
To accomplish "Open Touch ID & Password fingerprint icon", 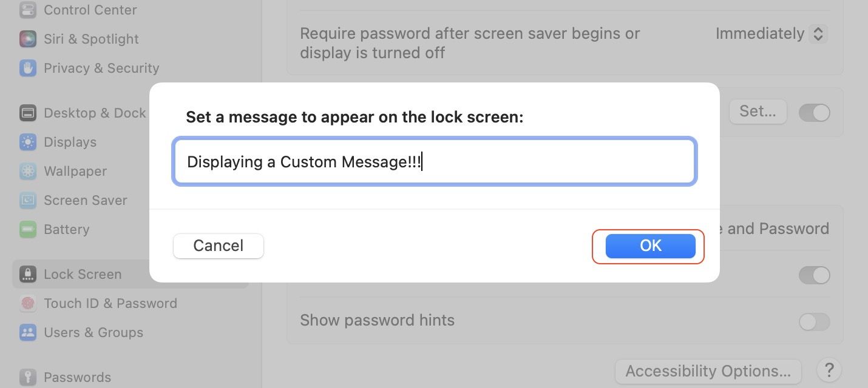I will (27, 303).
